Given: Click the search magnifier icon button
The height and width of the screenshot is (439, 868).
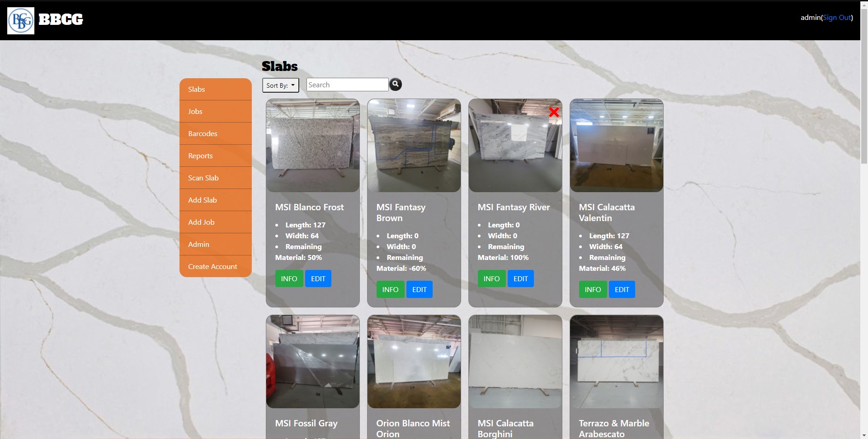Looking at the screenshot, I should pos(396,85).
